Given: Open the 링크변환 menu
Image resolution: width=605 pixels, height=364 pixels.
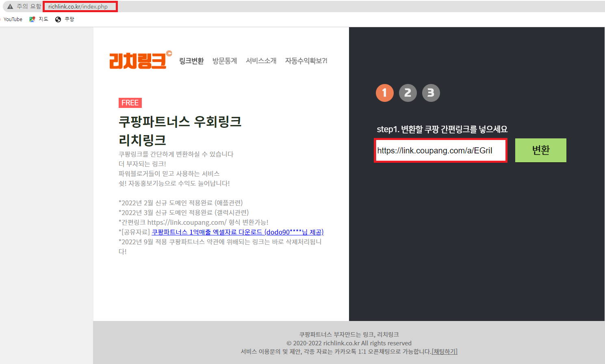Looking at the screenshot, I should (191, 61).
